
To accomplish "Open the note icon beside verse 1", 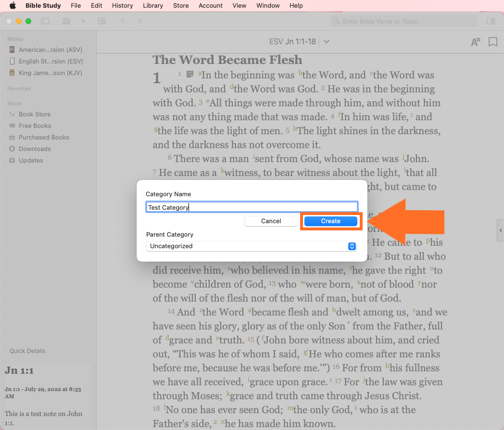I will point(190,74).
